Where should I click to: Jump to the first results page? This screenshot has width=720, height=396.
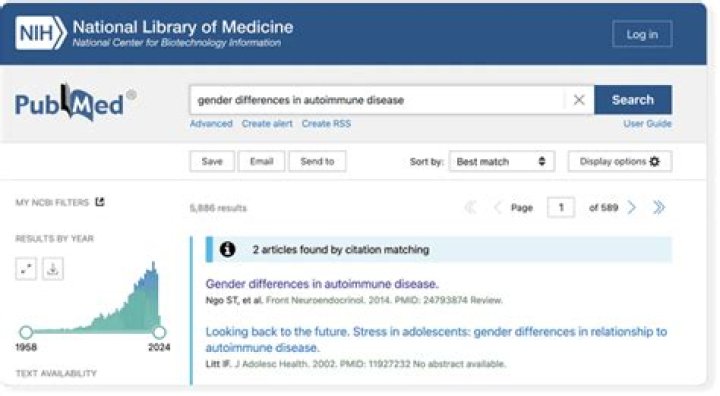[471, 208]
